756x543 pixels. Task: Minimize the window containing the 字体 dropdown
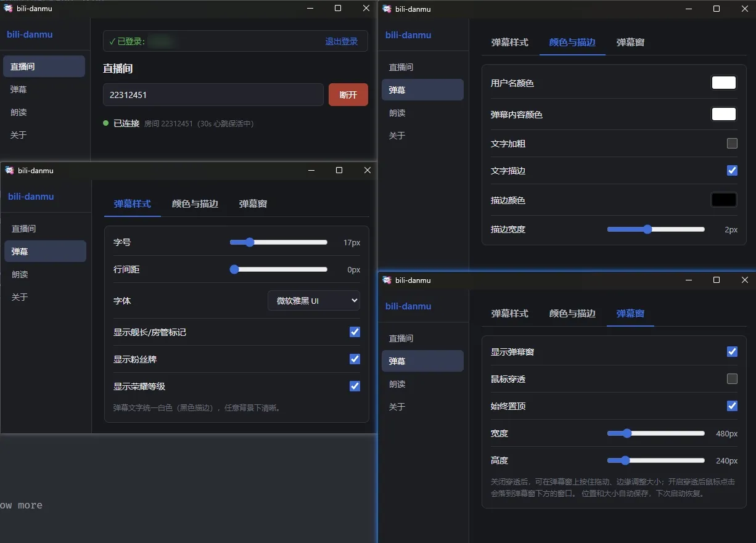310,171
